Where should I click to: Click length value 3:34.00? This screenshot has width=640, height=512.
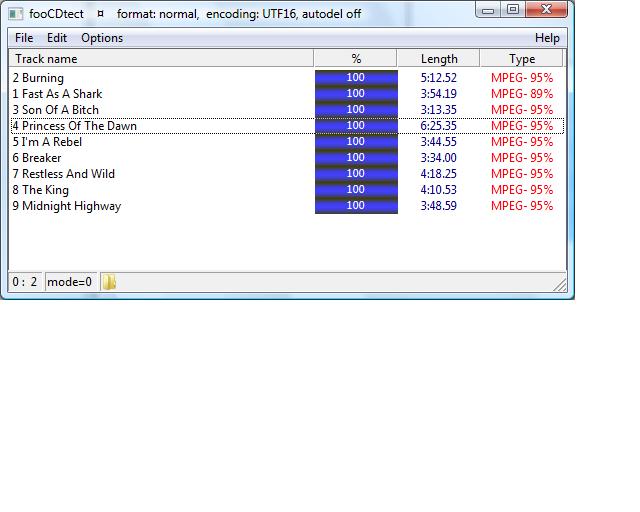438,158
